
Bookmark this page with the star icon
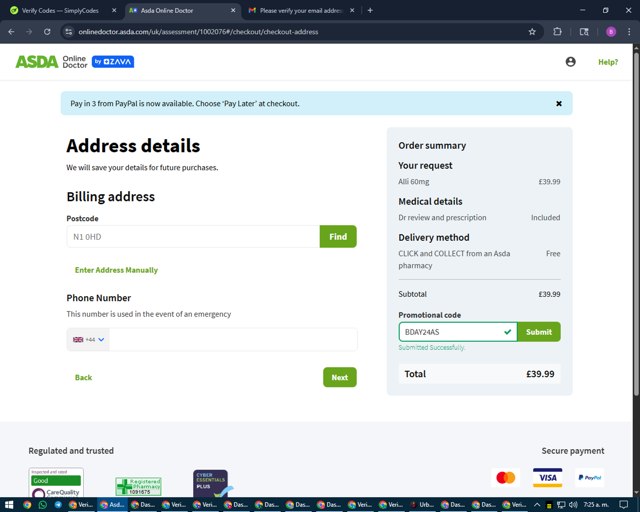532,32
